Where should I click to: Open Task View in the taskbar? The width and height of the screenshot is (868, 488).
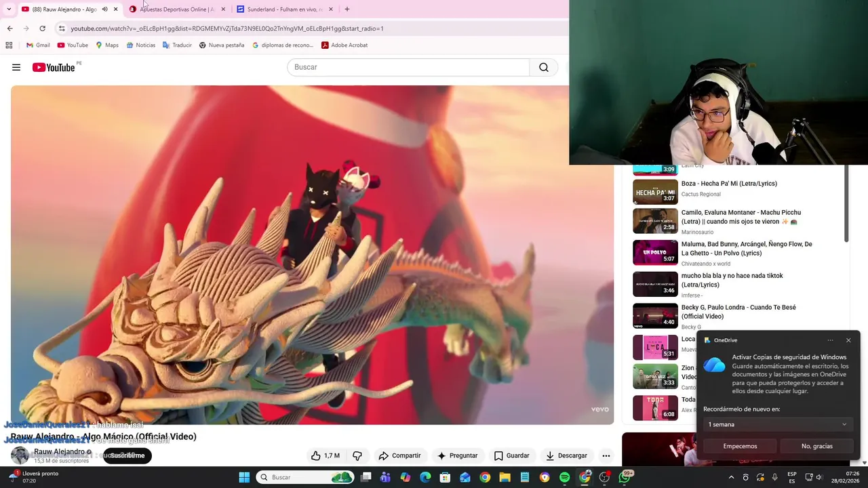pos(366,477)
